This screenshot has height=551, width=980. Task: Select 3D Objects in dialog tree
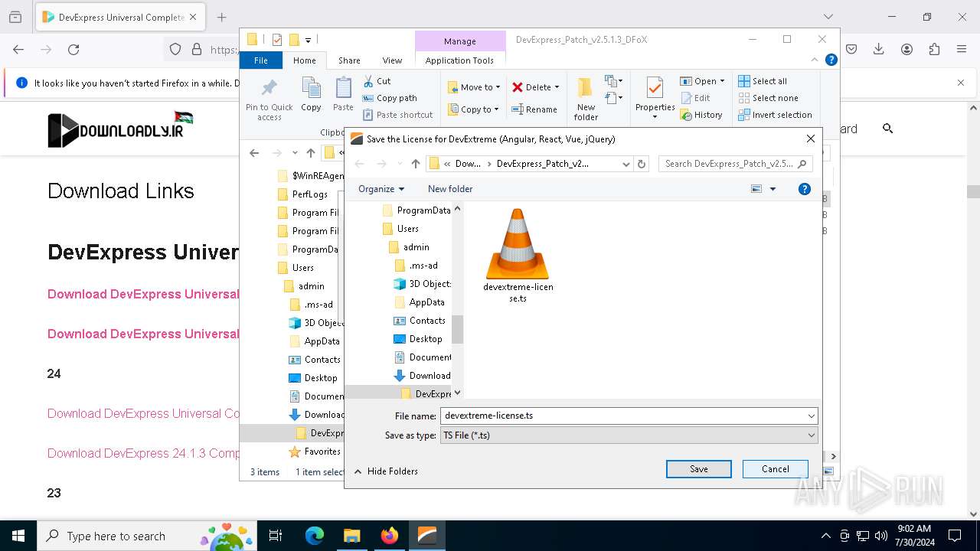422,284
